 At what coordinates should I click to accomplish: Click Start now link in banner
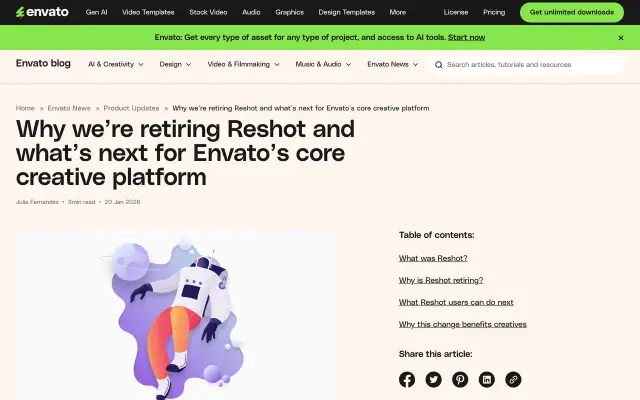(x=467, y=38)
